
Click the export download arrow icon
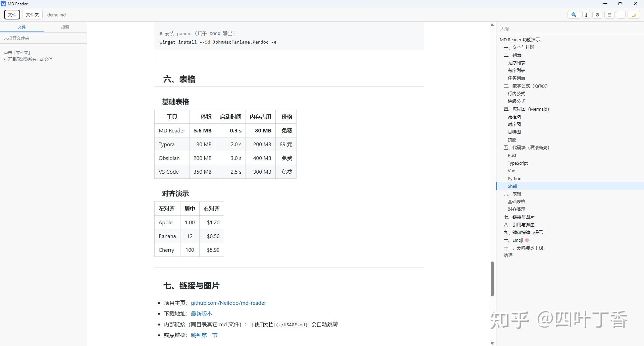[586, 15]
